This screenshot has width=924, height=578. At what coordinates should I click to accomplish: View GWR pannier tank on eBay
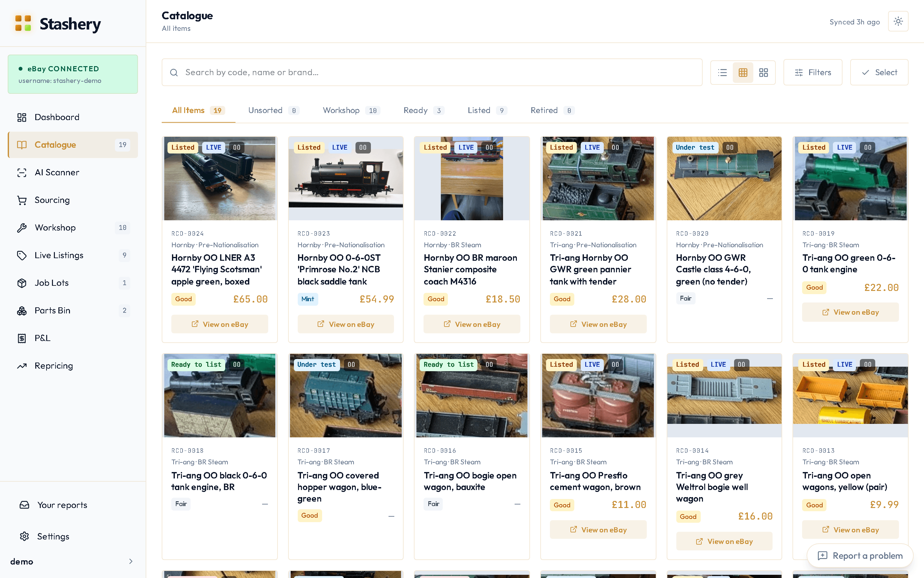click(x=598, y=324)
